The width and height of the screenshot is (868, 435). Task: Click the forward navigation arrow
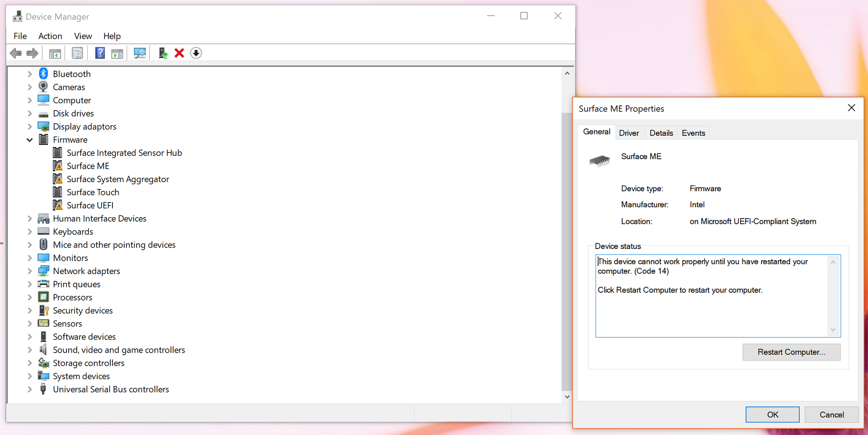(x=32, y=53)
